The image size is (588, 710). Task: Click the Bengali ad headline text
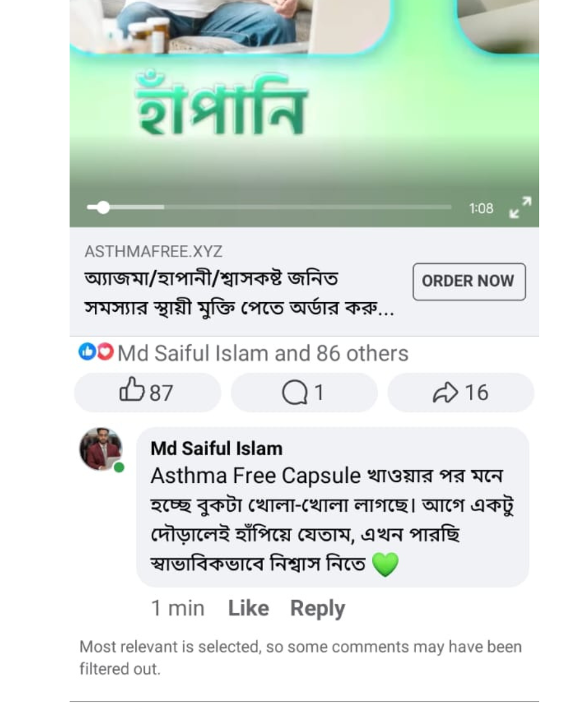click(238, 293)
